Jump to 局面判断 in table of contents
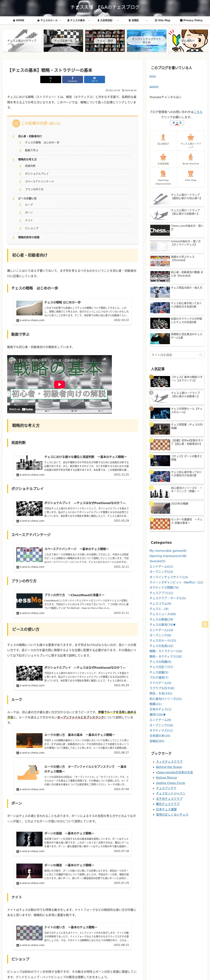 [30, 166]
